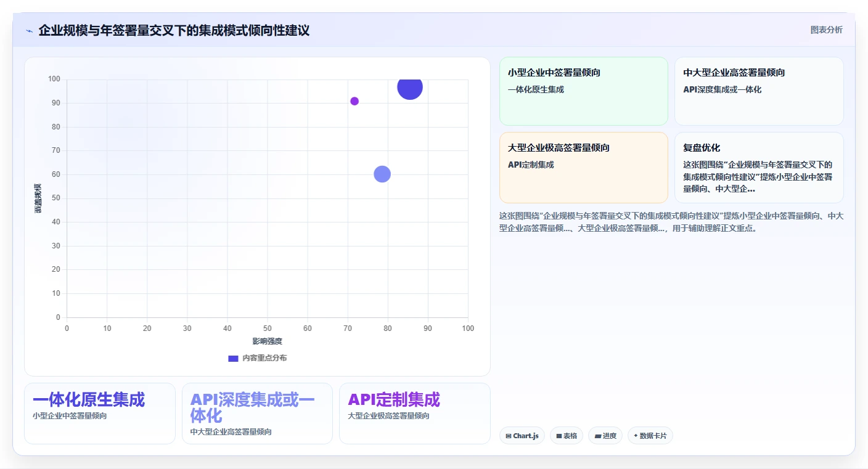Click the API深度集成或一体化 big stat heading
Screen dimensions: 868x469
(253, 407)
